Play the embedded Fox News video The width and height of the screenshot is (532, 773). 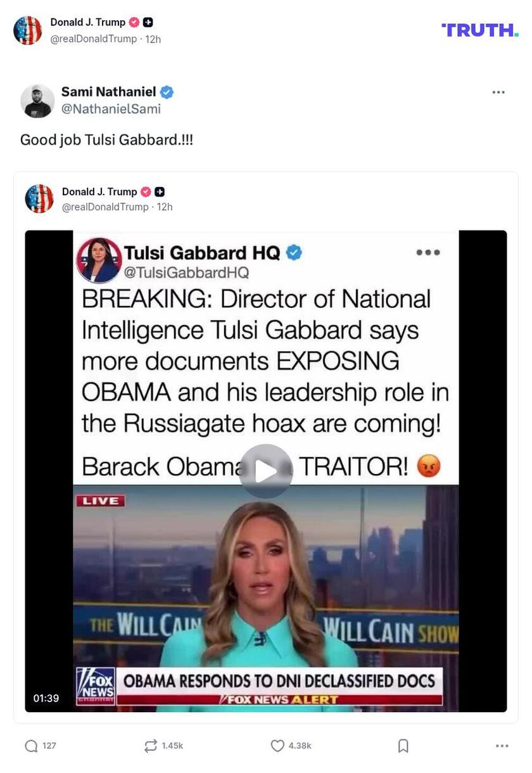click(266, 471)
